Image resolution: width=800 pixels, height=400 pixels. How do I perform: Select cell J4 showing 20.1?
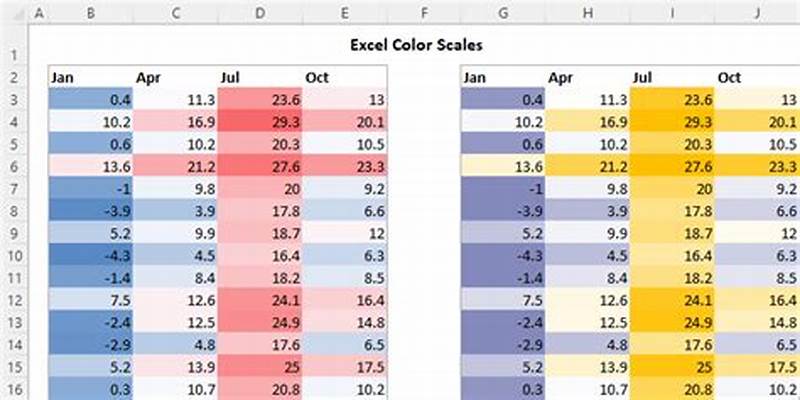coord(757,122)
